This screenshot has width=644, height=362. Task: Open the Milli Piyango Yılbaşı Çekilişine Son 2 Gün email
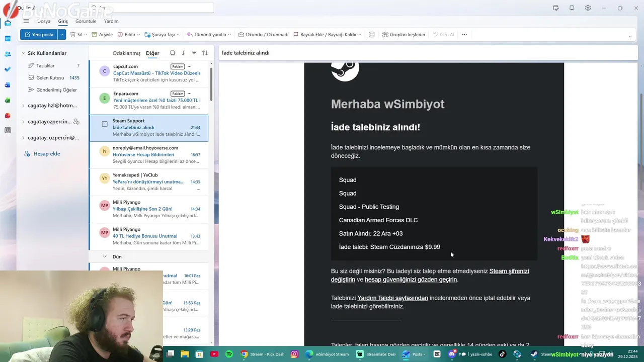pyautogui.click(x=148, y=209)
